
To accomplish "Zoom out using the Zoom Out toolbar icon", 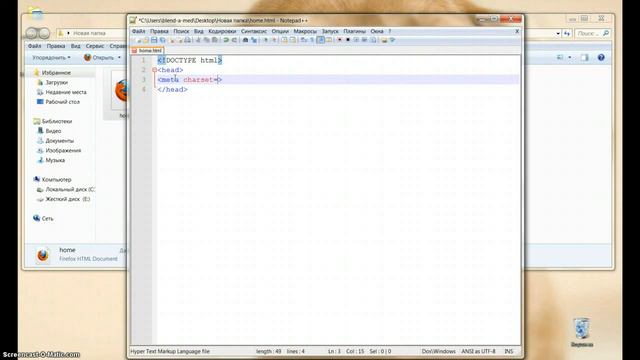I will tap(274, 40).
